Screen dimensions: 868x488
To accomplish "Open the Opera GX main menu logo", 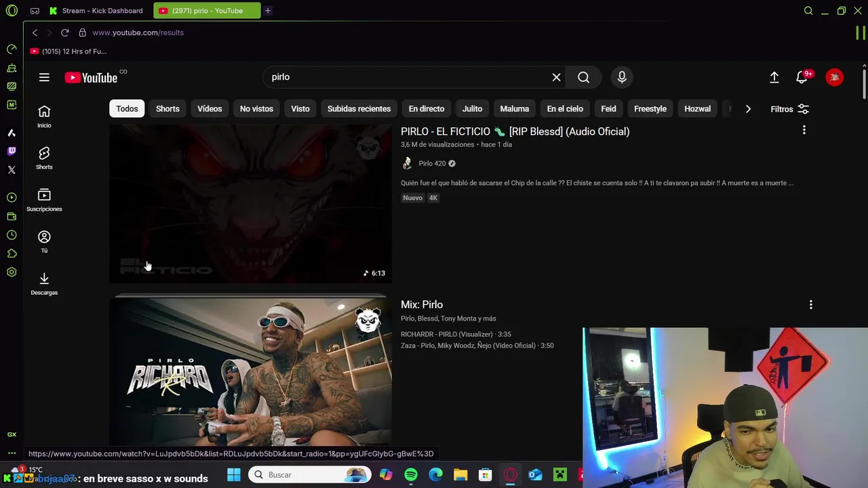I will (x=12, y=11).
